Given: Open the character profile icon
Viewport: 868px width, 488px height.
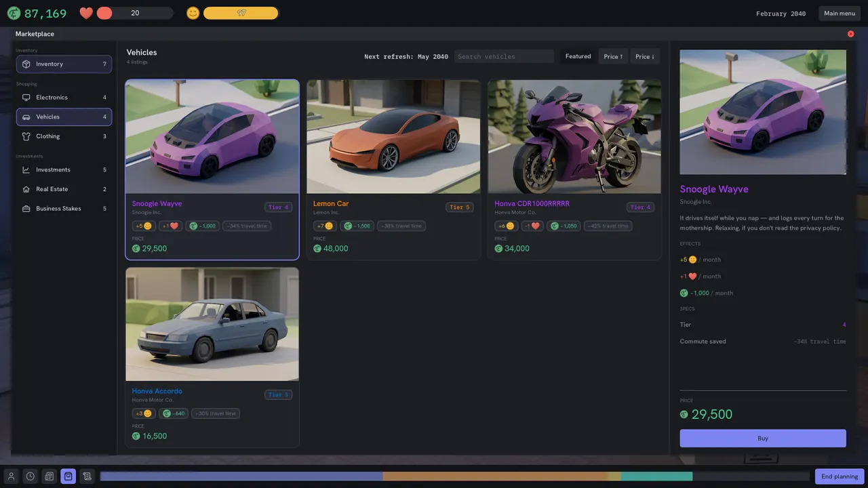Looking at the screenshot, I should 11,476.
